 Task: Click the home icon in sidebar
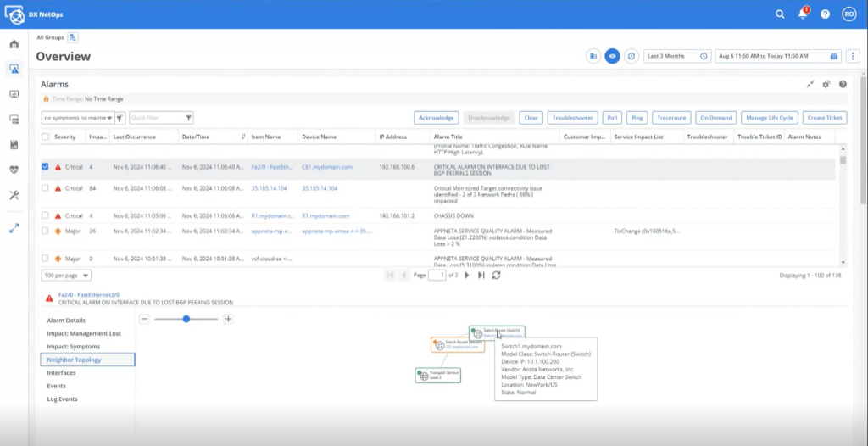coord(14,44)
